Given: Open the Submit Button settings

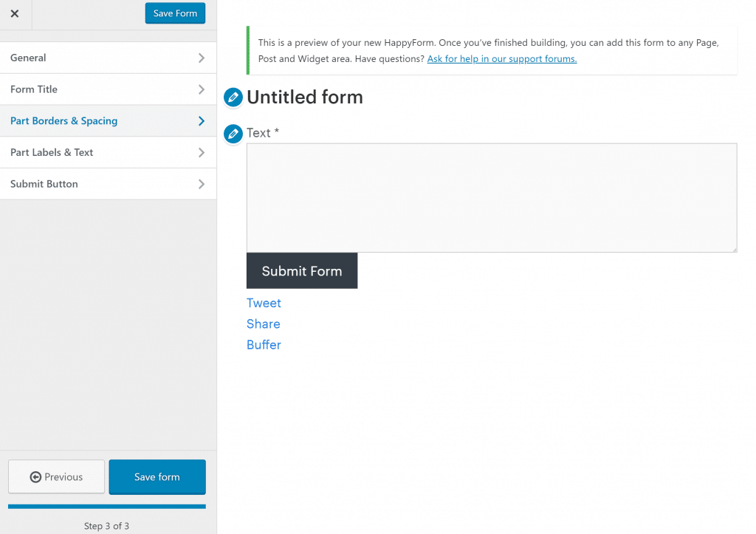Looking at the screenshot, I should coord(108,183).
